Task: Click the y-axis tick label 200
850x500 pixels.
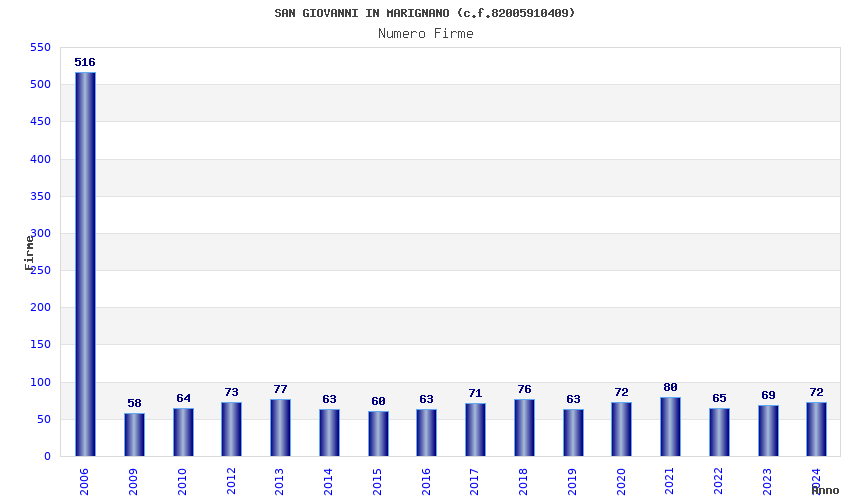Action: point(41,307)
